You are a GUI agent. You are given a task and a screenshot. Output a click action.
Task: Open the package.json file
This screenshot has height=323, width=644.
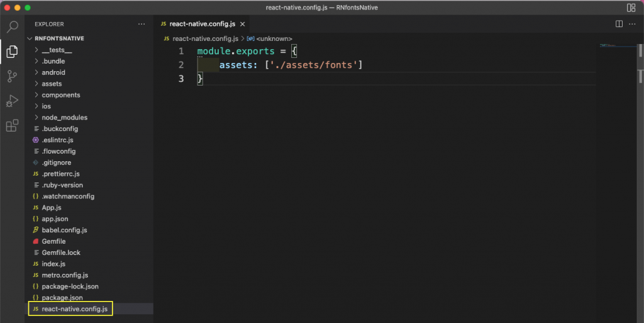coord(89,298)
